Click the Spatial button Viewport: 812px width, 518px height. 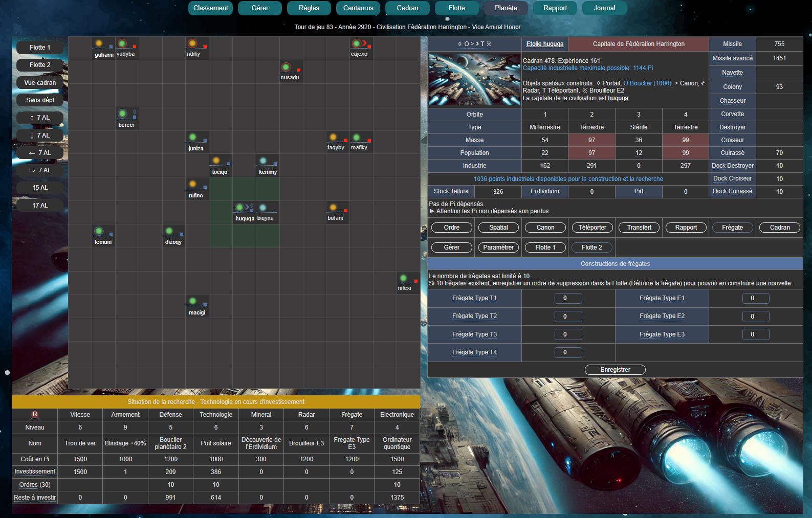498,228
